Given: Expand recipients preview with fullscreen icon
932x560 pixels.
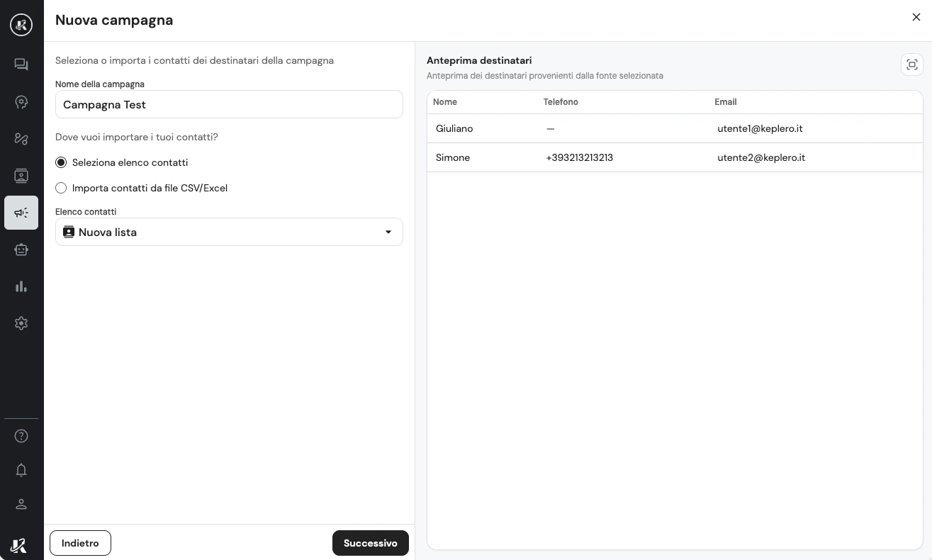Looking at the screenshot, I should tap(912, 65).
